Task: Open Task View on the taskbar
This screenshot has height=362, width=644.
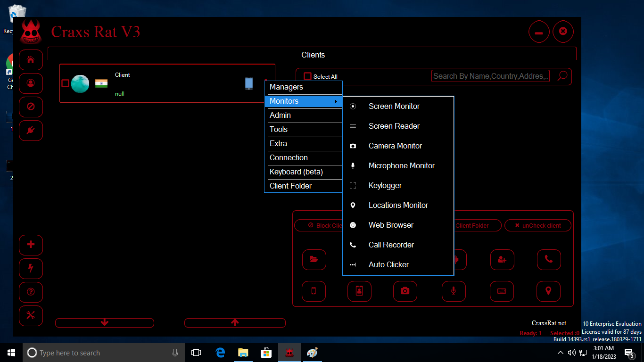Action: coord(196,353)
